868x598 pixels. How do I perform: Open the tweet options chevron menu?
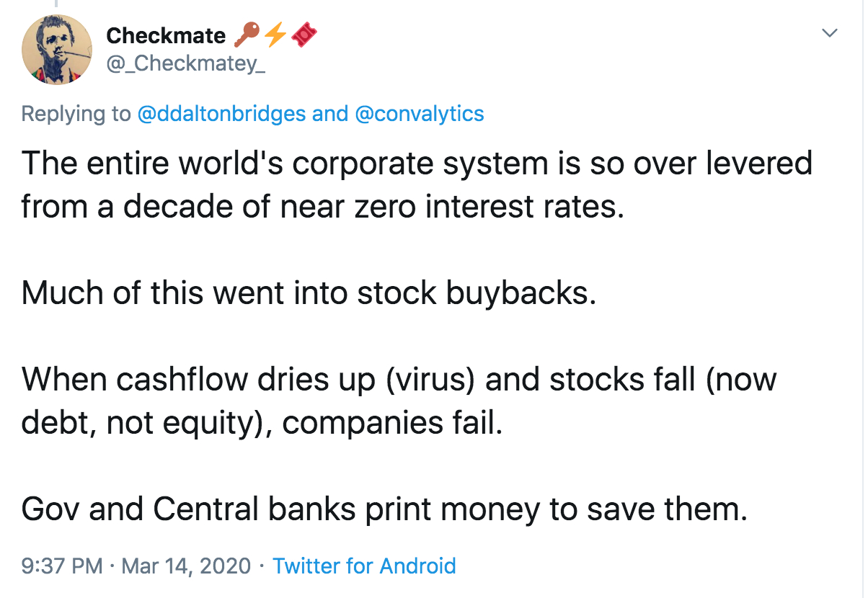pyautogui.click(x=831, y=33)
